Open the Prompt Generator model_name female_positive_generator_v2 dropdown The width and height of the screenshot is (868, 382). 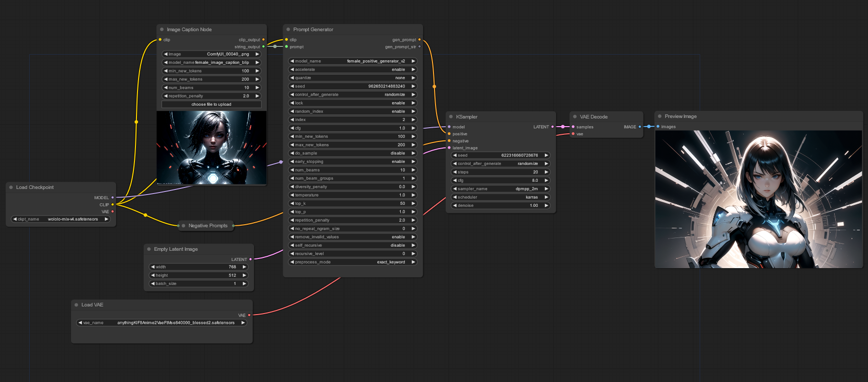(353, 61)
